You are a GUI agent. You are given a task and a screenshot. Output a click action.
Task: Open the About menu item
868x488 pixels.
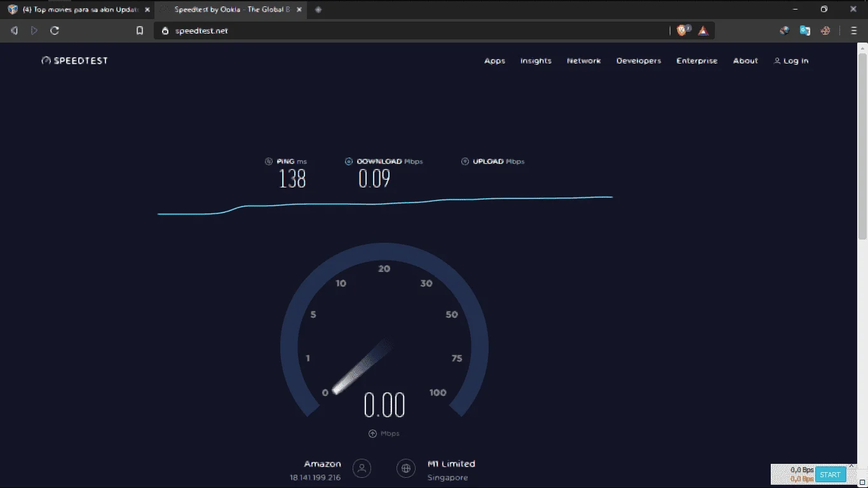pyautogui.click(x=745, y=61)
